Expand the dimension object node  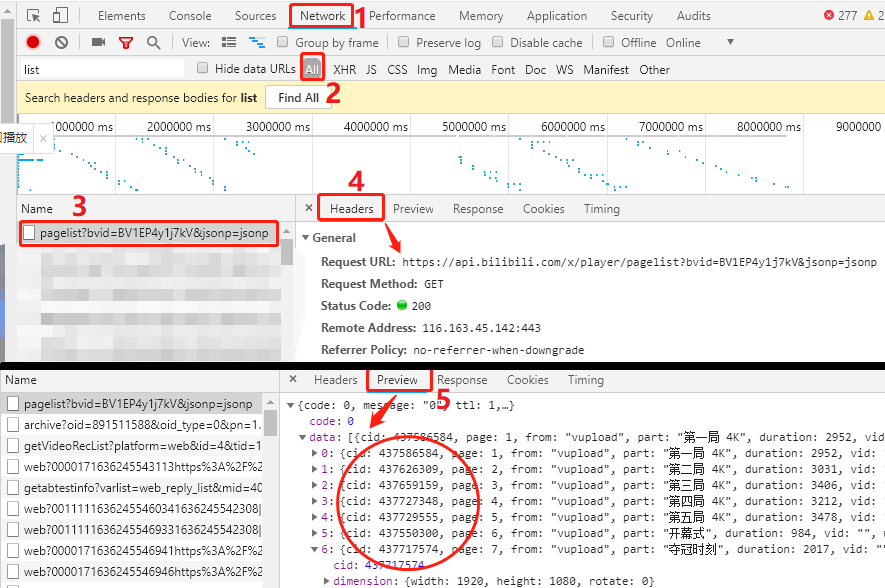pyautogui.click(x=326, y=581)
